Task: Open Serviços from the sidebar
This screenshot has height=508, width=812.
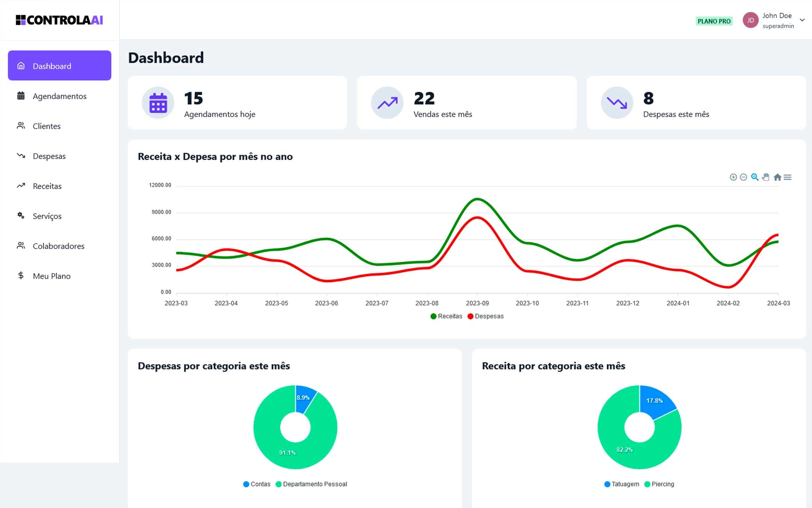Action: pos(59,216)
